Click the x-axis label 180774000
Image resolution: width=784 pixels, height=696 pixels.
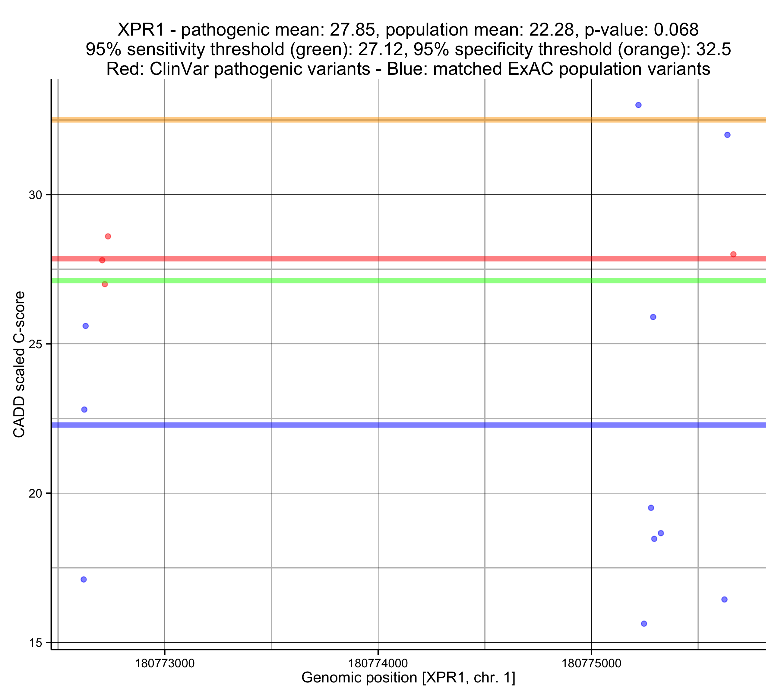coord(378,663)
